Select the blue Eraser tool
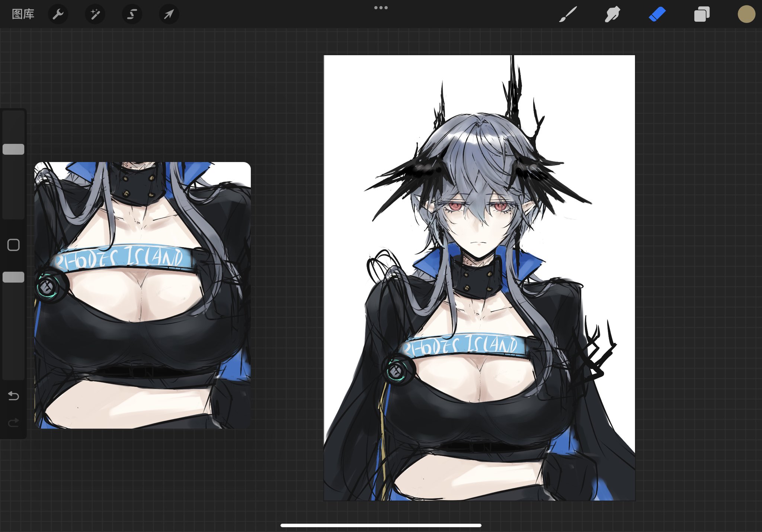762x532 pixels. [657, 14]
